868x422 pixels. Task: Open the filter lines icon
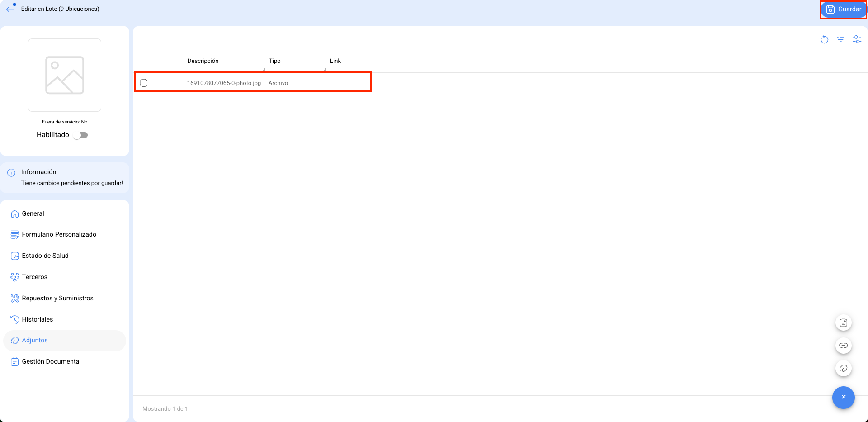point(840,40)
